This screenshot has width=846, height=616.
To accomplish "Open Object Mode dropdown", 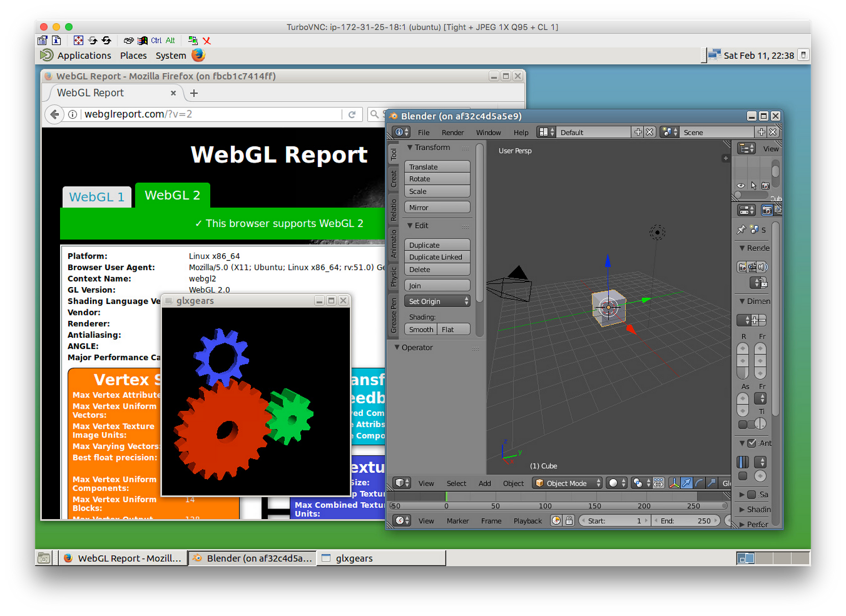I will tap(567, 483).
